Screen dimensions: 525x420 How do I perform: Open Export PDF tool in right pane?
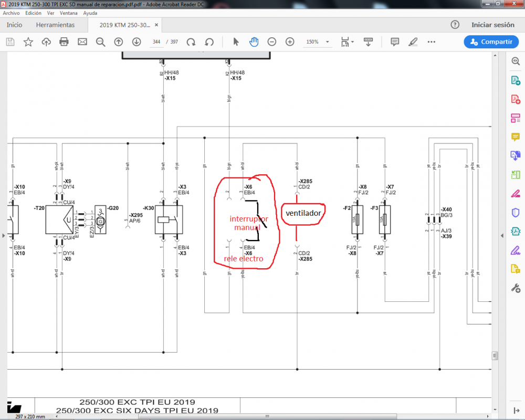516,80
